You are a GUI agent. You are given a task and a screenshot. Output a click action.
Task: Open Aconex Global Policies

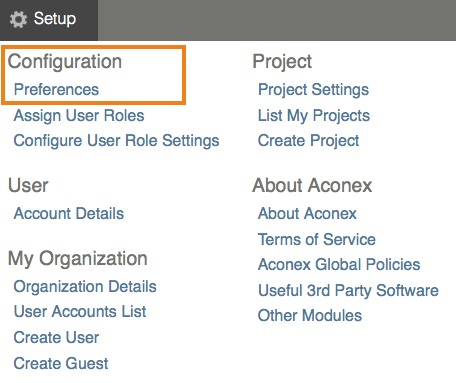339,264
